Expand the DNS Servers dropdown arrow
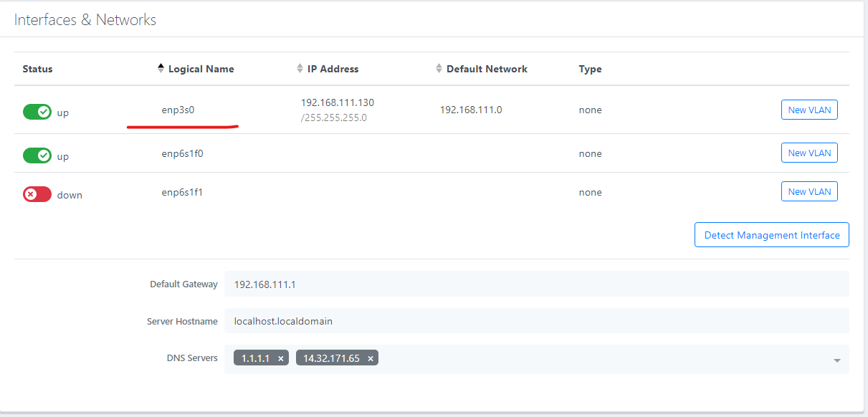Screen dimensions: 868x417 coord(836,360)
